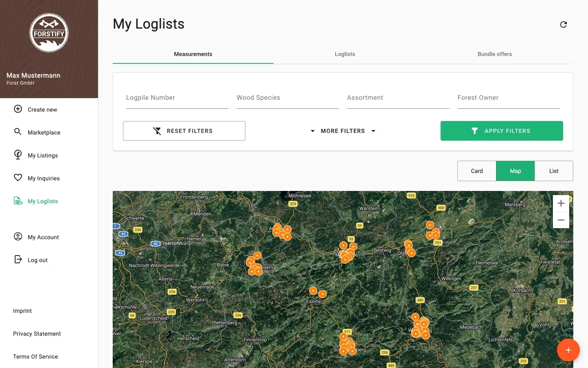Click the My Loglists document icon
Image resolution: width=588 pixels, height=368 pixels.
coord(18,200)
